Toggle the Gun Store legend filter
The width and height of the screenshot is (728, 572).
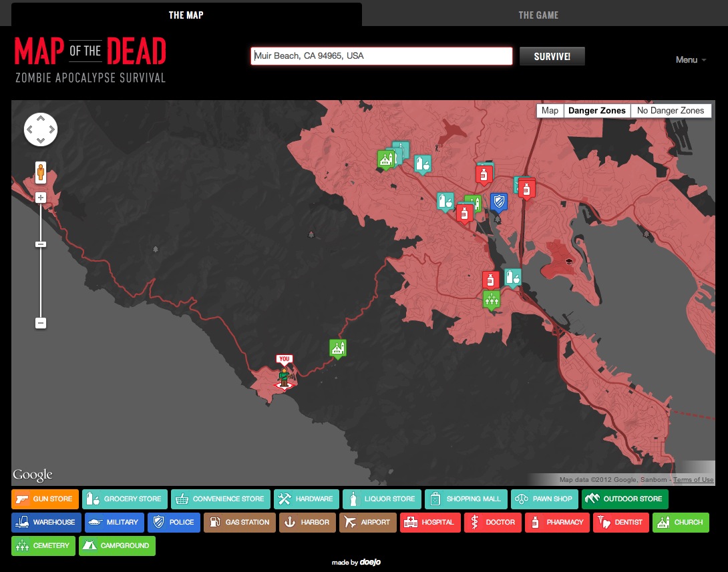coord(45,499)
